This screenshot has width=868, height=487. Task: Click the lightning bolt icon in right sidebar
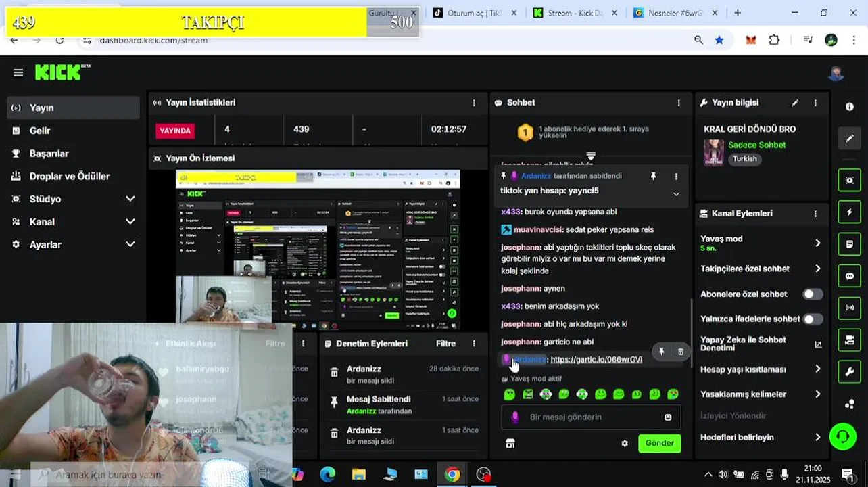(x=850, y=212)
